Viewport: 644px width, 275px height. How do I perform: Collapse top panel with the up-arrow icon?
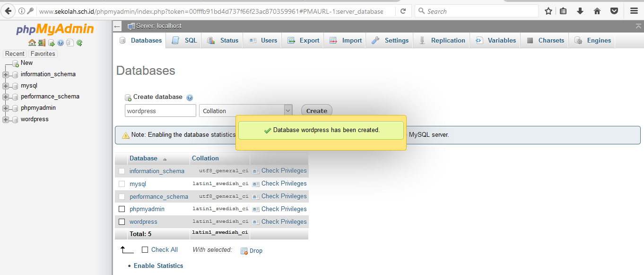click(x=639, y=26)
